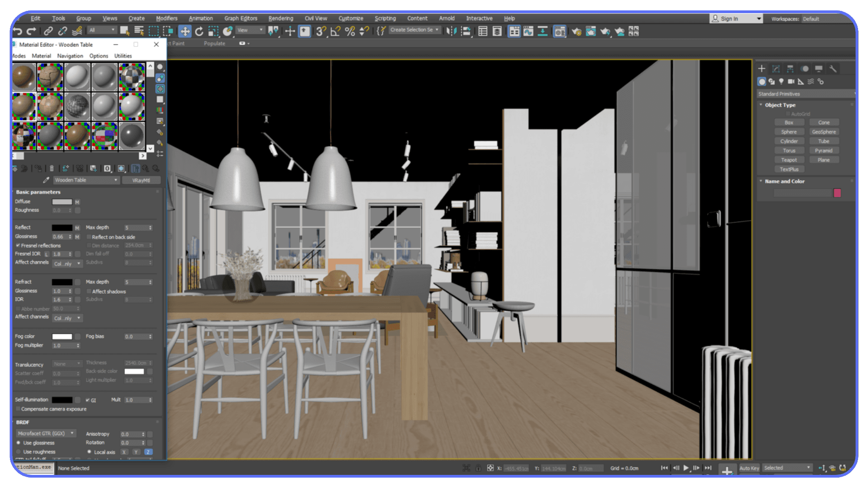Activate the Select and Scale tool
This screenshot has height=488, width=868.
212,31
